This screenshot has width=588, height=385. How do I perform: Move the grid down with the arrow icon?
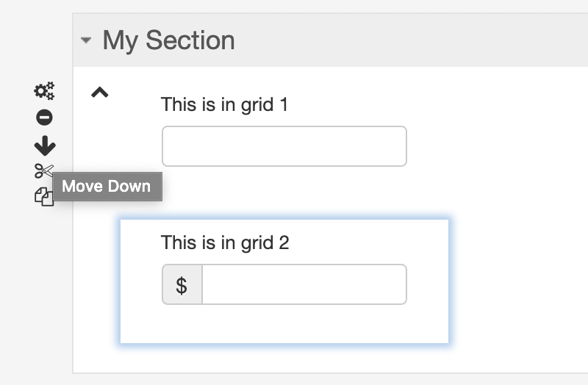coord(45,145)
